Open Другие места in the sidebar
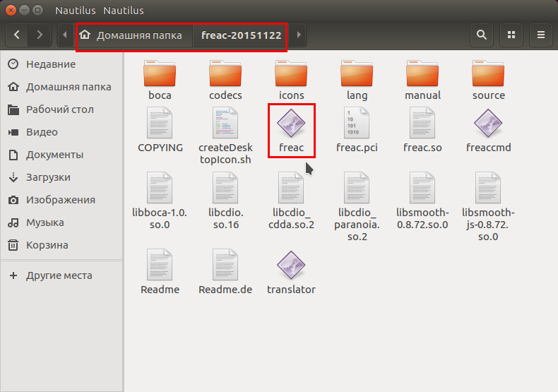 pos(61,275)
